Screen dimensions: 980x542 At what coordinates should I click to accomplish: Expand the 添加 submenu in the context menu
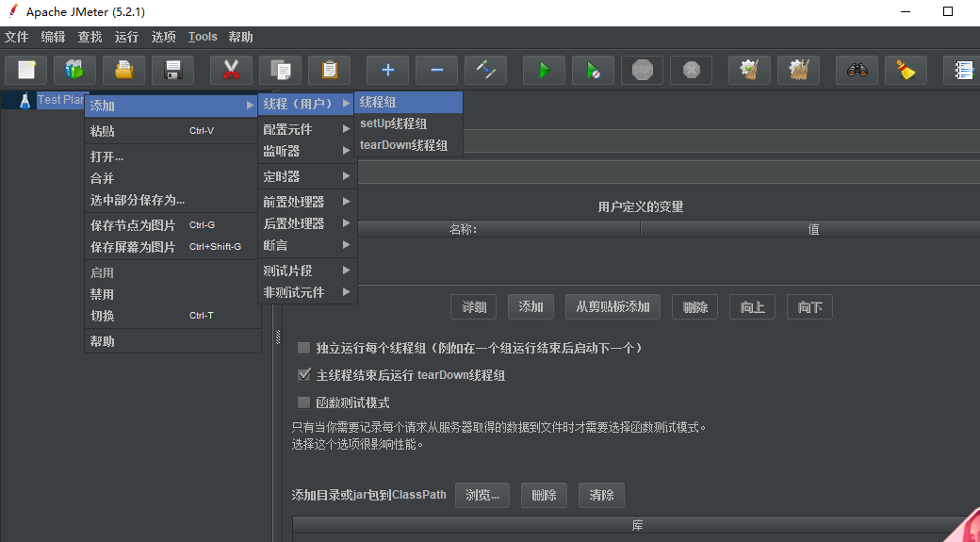tap(171, 106)
